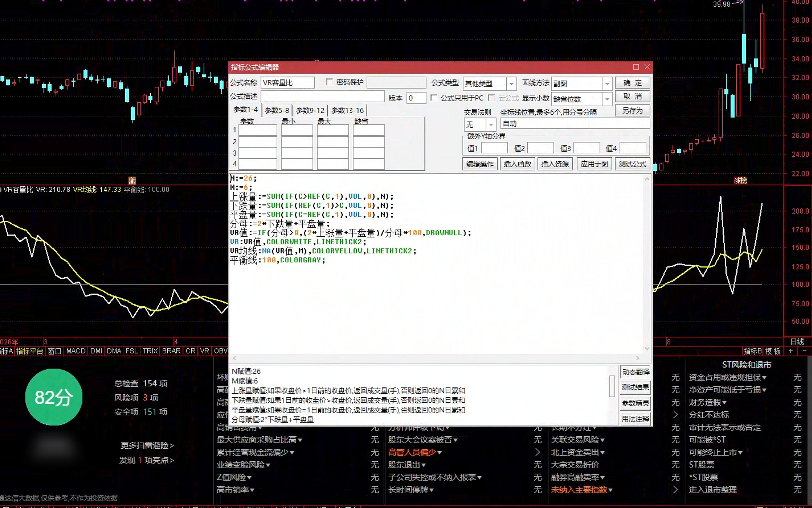Select the MACD indicator tab
The image size is (812, 508).
(76, 351)
